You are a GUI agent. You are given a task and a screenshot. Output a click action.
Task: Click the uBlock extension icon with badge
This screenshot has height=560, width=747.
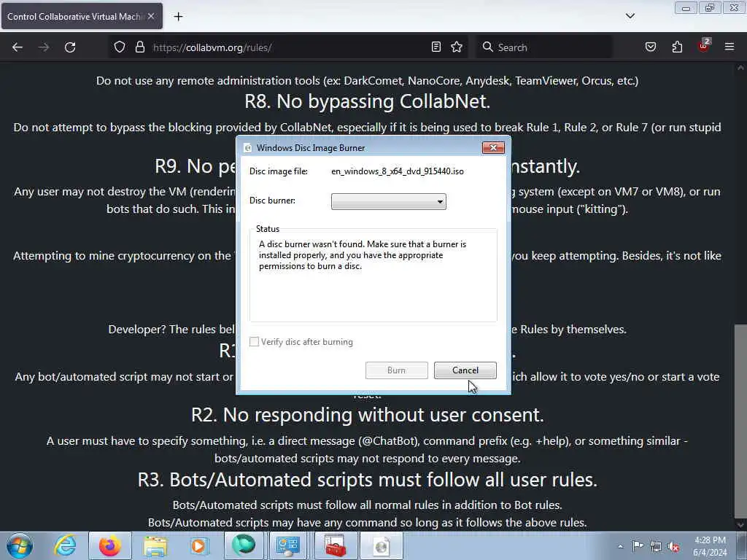[704, 46]
